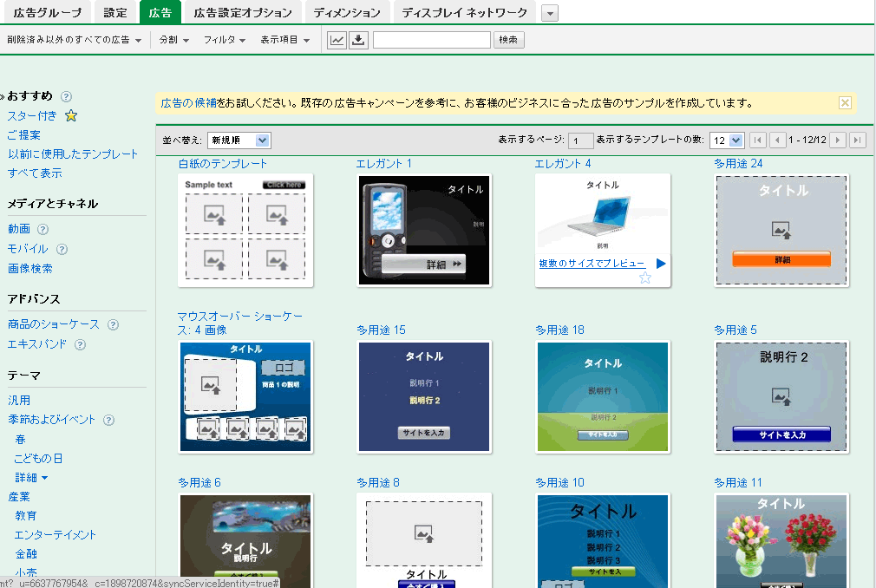Click play arrow beside 複数のサイズでプレビュー

[x=661, y=264]
